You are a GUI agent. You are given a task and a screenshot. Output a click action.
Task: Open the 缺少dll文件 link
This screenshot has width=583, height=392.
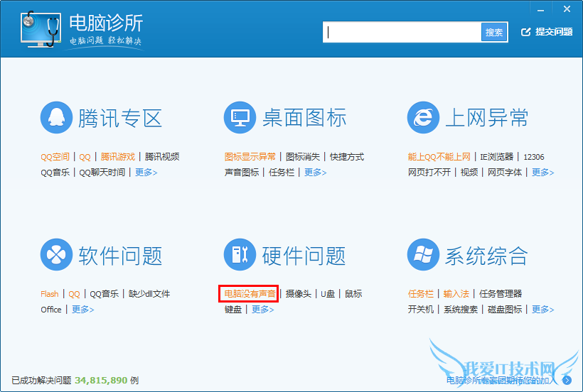(x=149, y=294)
